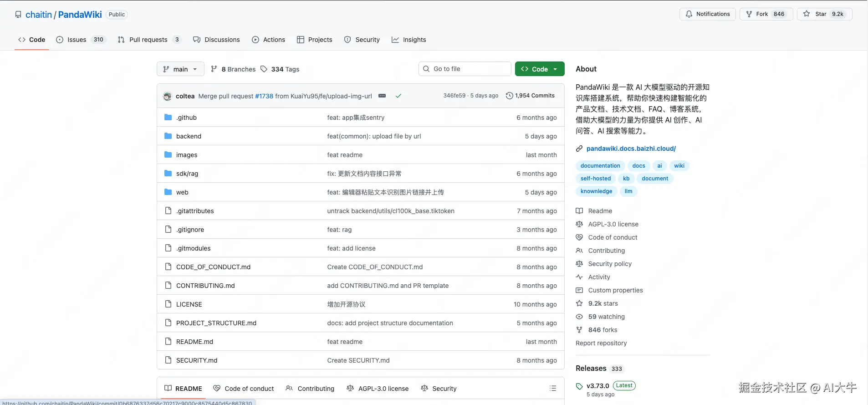This screenshot has width=868, height=405.
Task: Visit pandawiki.docs.baizhi.cloud link
Action: pyautogui.click(x=631, y=149)
